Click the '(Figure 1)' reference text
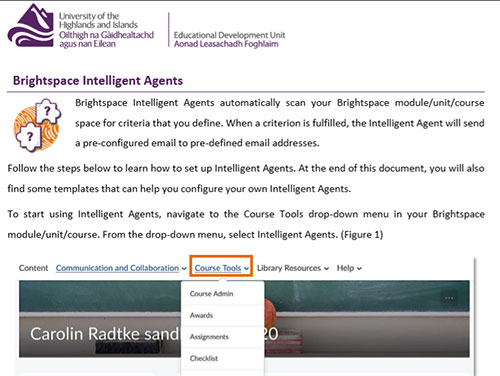The height and width of the screenshot is (376, 500). point(362,235)
